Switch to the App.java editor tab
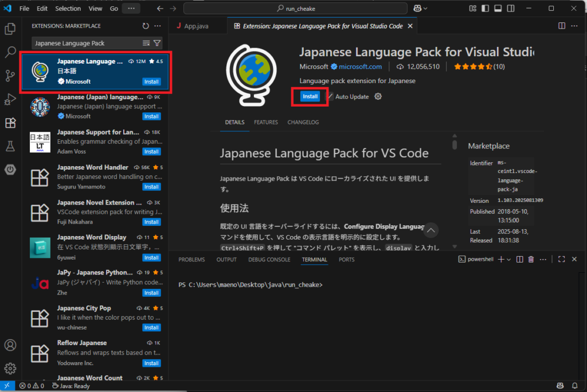Screen dimensions: 587x392 pos(197,26)
